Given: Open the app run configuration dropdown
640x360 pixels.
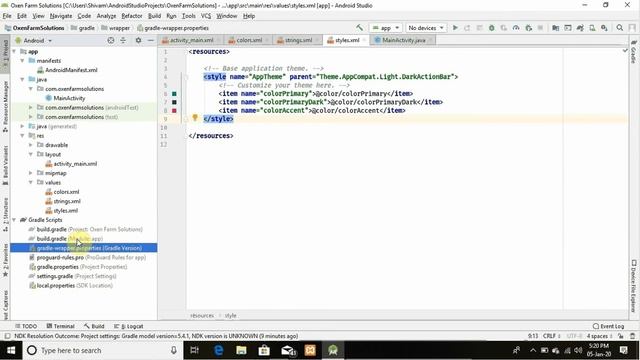Looking at the screenshot, I should tap(386, 28).
